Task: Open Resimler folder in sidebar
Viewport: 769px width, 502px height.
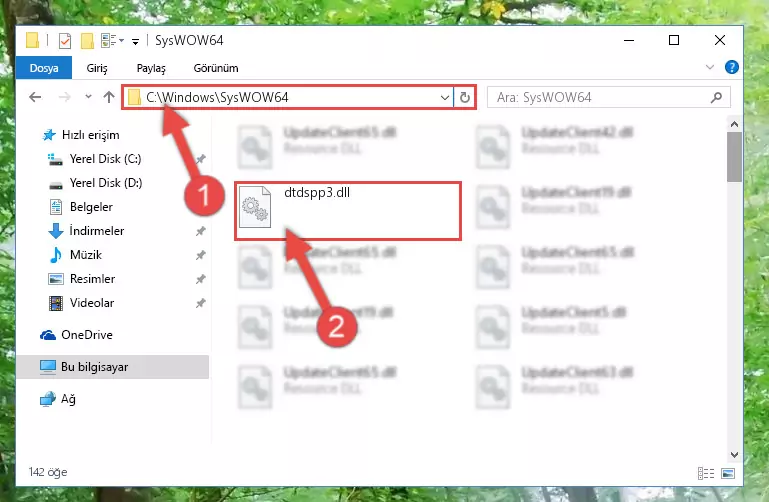Action: click(92, 279)
